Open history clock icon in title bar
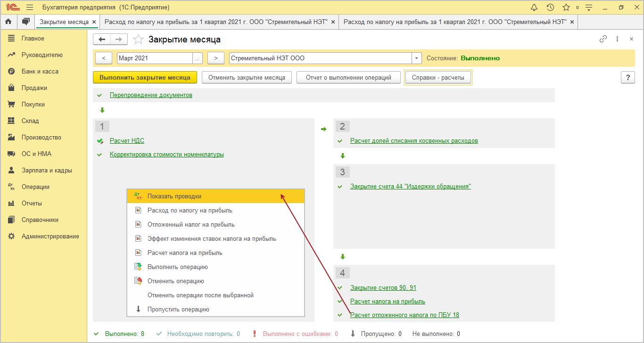644x343 pixels. point(550,8)
